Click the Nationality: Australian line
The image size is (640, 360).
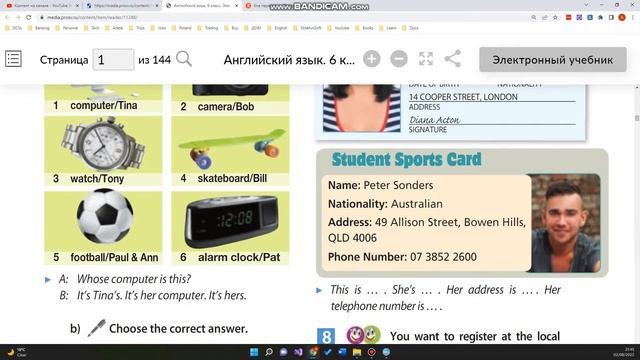(385, 204)
